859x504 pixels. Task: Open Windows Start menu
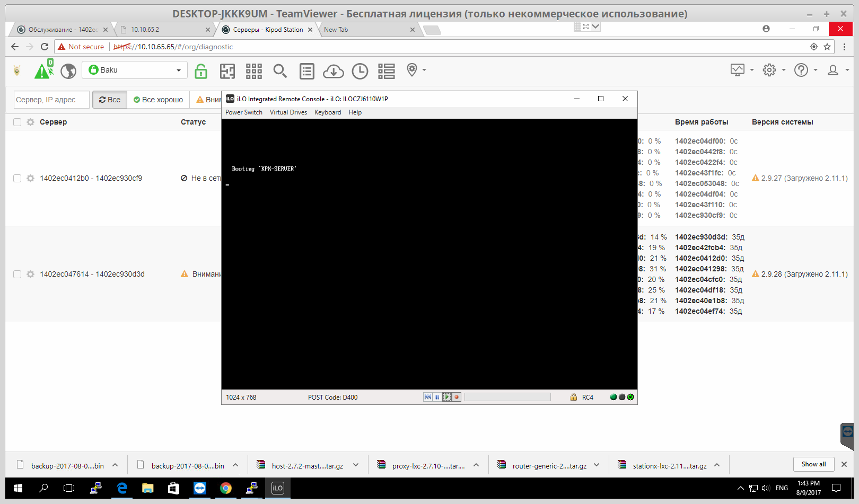pos(17,488)
